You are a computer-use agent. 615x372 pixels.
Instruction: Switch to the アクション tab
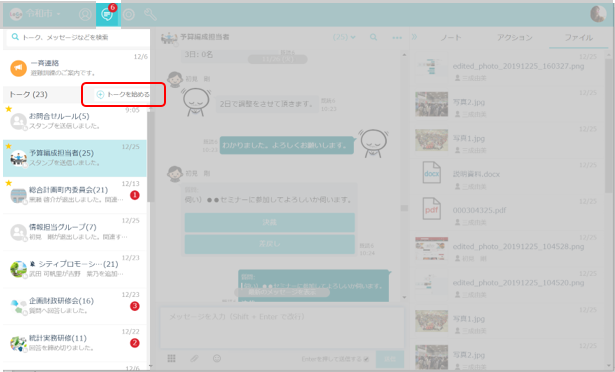(x=515, y=38)
